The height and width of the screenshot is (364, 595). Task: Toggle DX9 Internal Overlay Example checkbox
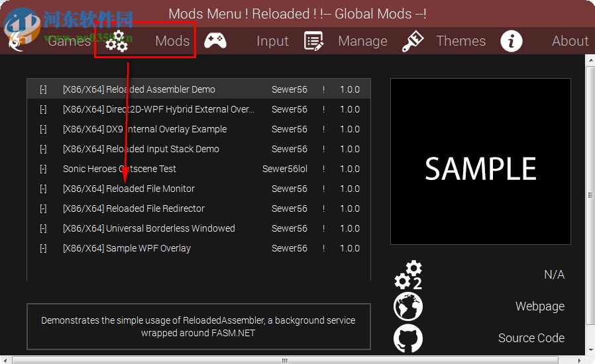[43, 129]
